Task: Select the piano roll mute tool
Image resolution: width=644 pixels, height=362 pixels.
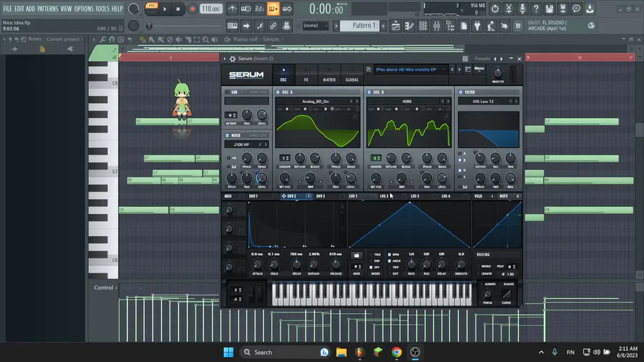Action: pyautogui.click(x=179, y=39)
